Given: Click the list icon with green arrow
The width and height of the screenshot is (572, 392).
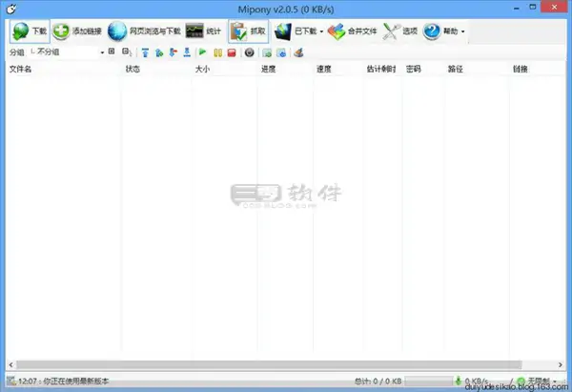Looking at the screenshot, I should 267,52.
